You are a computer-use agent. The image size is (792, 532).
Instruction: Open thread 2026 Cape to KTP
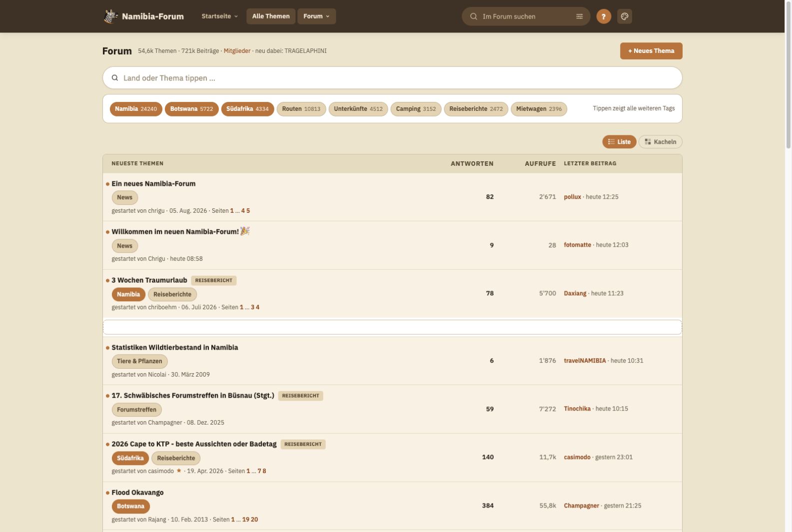coord(194,444)
